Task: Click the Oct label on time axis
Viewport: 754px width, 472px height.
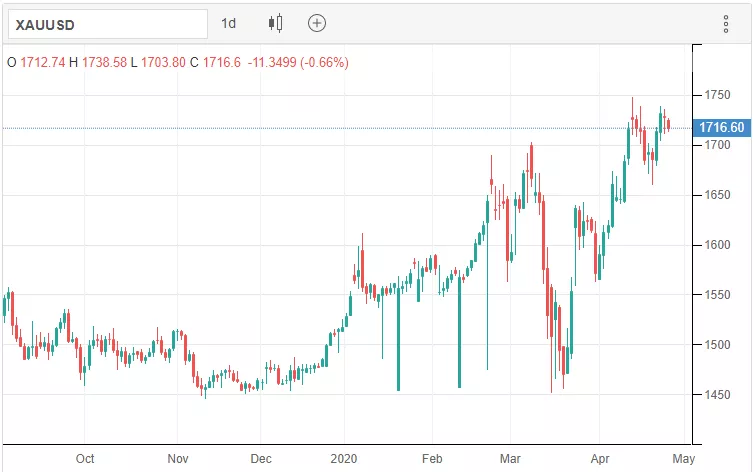Action: click(85, 459)
